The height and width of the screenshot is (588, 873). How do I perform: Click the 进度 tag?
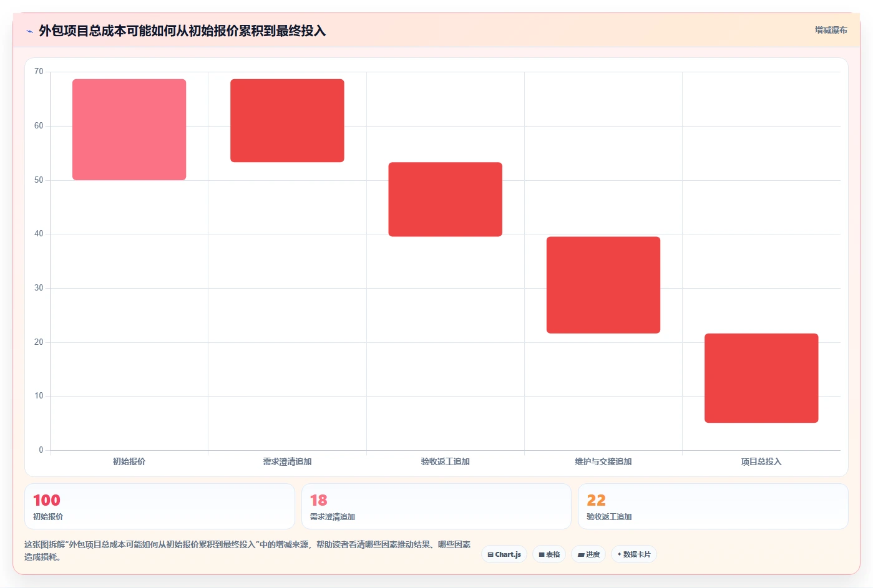coord(588,554)
